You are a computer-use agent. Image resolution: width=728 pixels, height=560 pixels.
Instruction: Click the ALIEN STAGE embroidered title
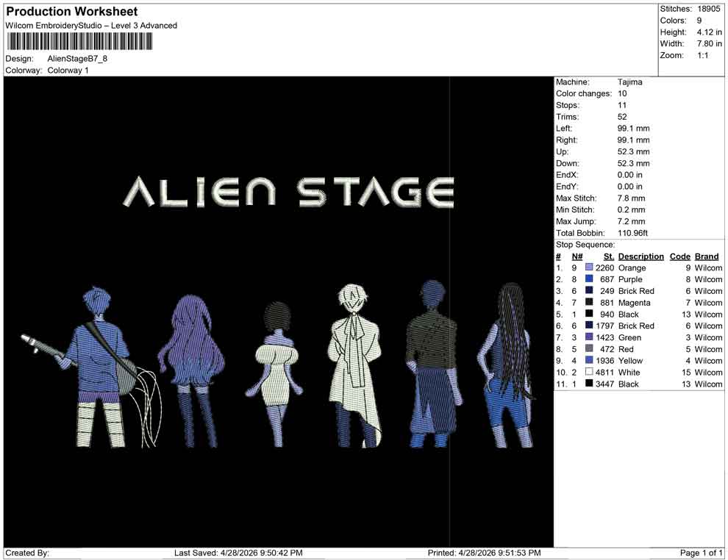288,191
